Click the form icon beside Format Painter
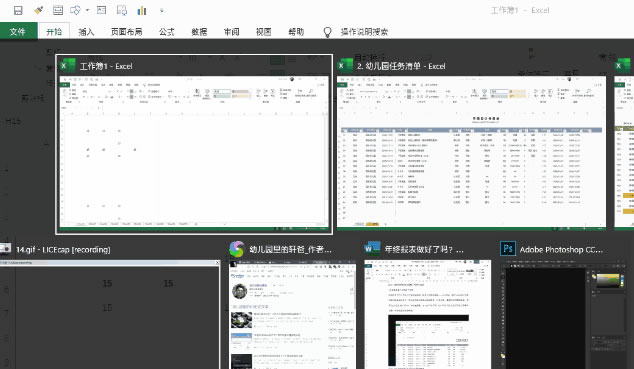Screen dimensions: 634x369 pyautogui.click(x=58, y=11)
